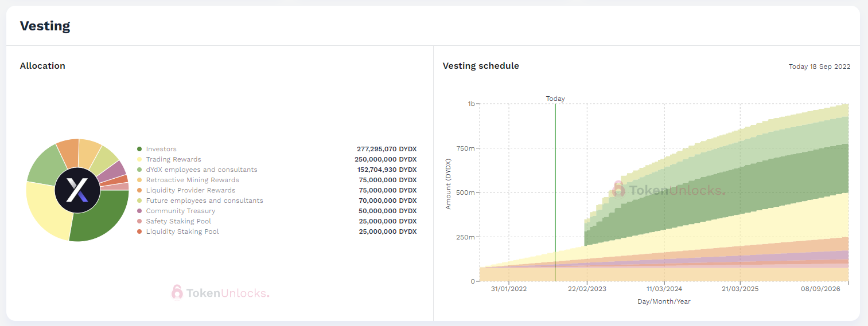868x326 pixels.
Task: Click dYdX employees and consultants label
Action: point(202,170)
